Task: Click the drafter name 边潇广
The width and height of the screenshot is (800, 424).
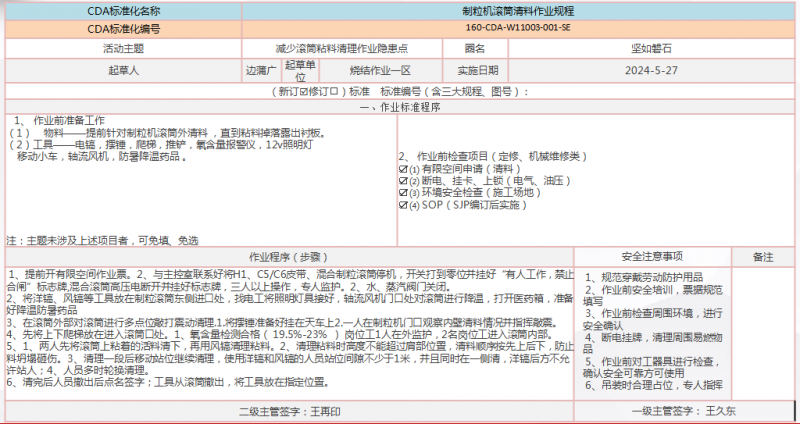Action: (x=261, y=71)
